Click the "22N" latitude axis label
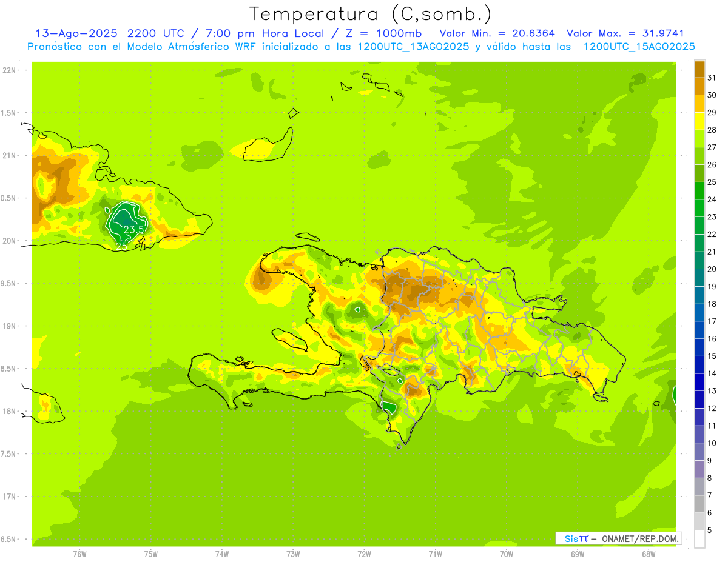 (x=9, y=70)
